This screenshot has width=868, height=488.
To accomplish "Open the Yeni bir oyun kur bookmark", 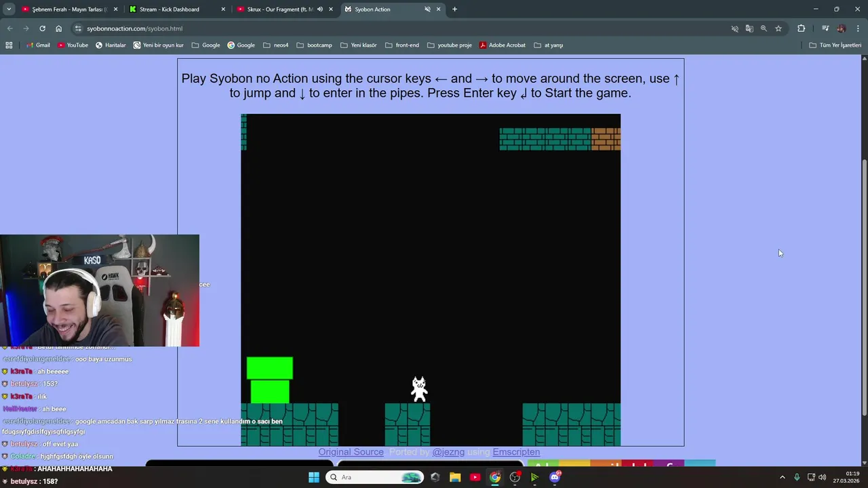I will click(x=159, y=45).
